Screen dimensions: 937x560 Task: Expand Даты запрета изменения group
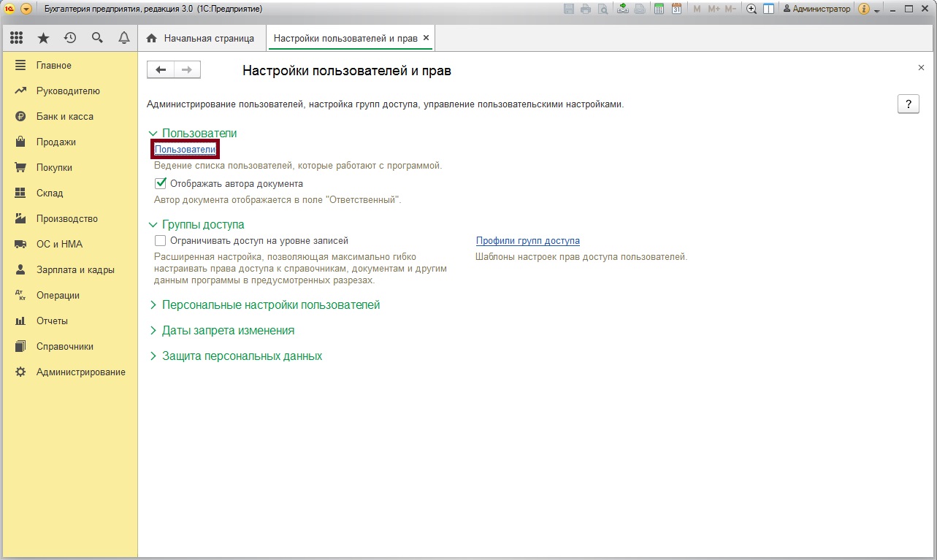point(222,330)
